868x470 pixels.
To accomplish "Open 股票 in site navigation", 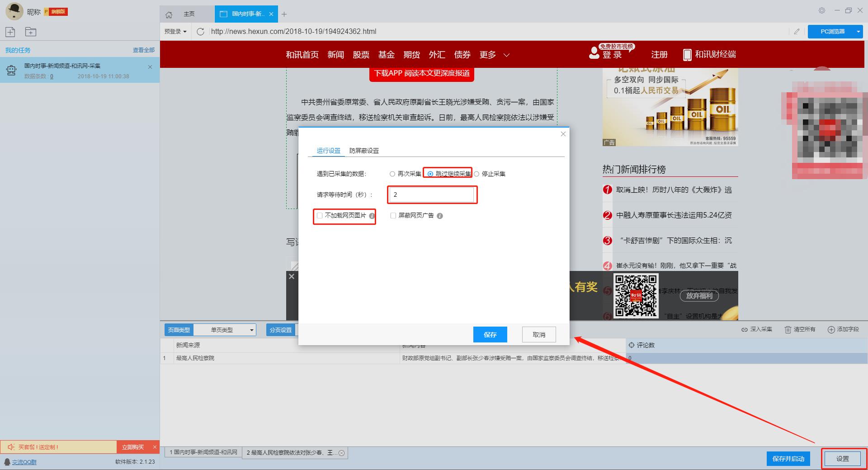I will [361, 55].
